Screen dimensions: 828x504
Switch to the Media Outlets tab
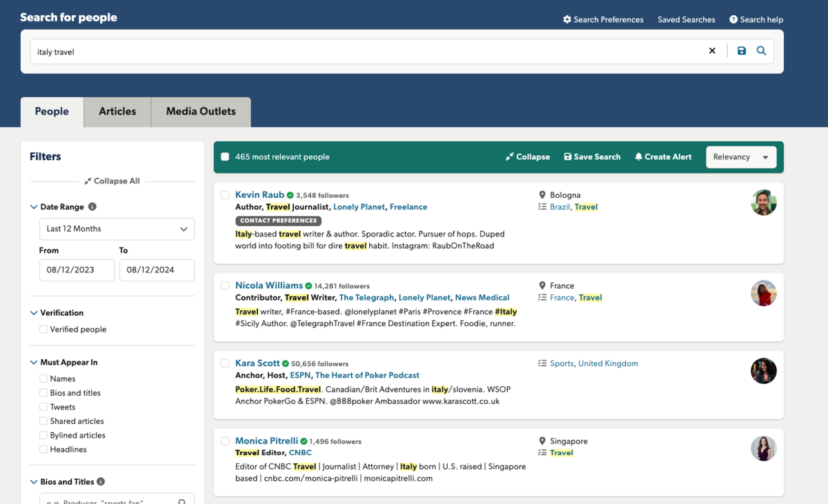click(x=201, y=112)
